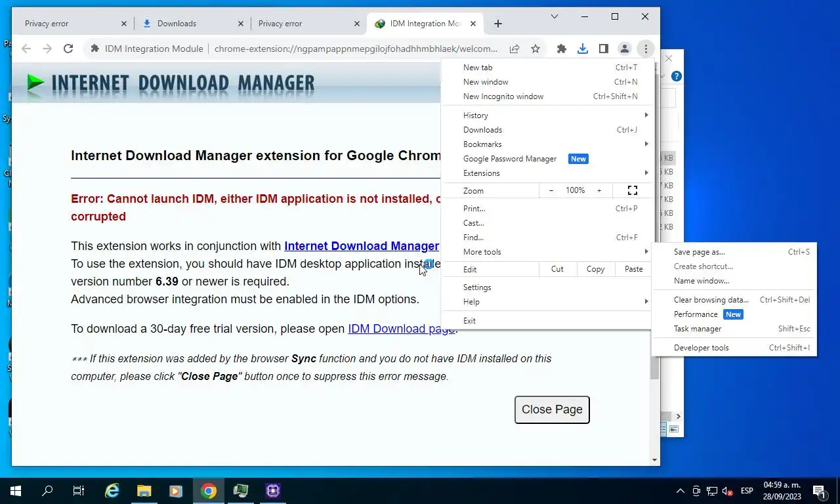Close the second Privacy error tab
This screenshot has width=840, height=504.
pyautogui.click(x=357, y=24)
